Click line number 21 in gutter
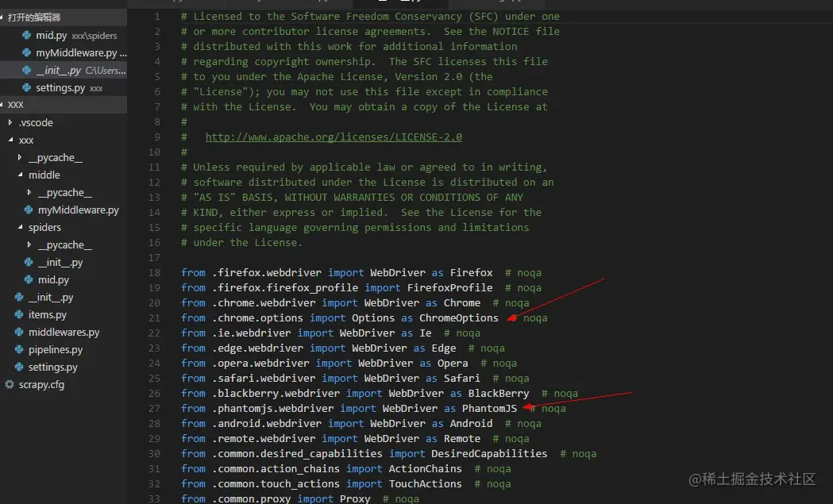Image resolution: width=833 pixels, height=504 pixels. click(x=154, y=318)
